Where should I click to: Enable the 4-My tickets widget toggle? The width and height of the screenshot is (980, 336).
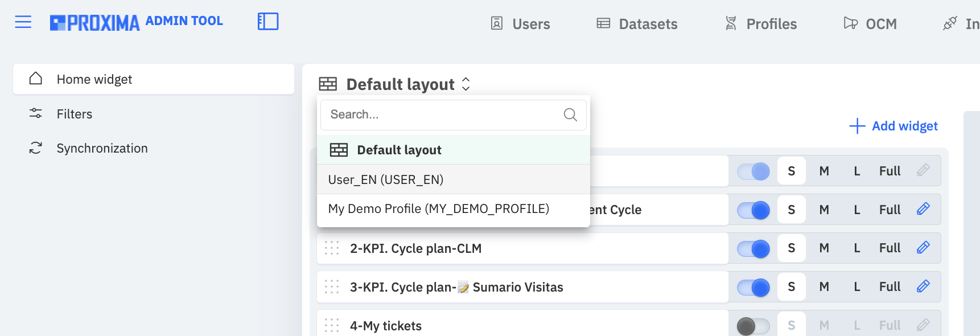pos(753,326)
